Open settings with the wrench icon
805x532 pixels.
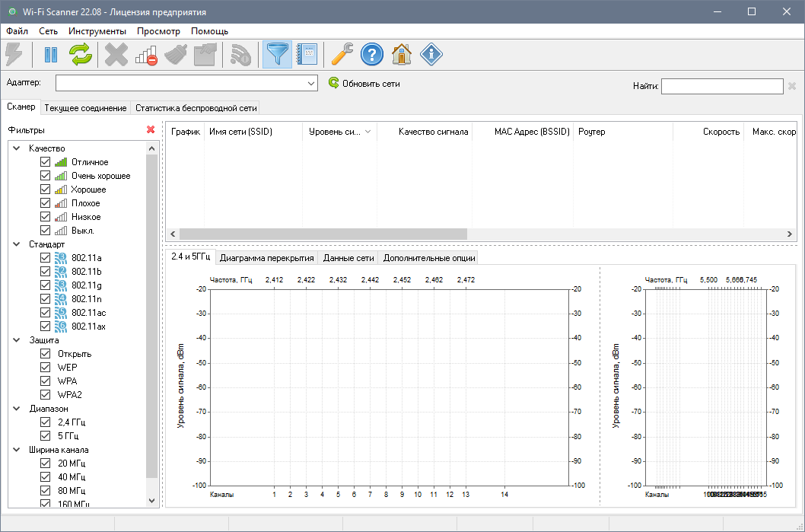[x=342, y=54]
